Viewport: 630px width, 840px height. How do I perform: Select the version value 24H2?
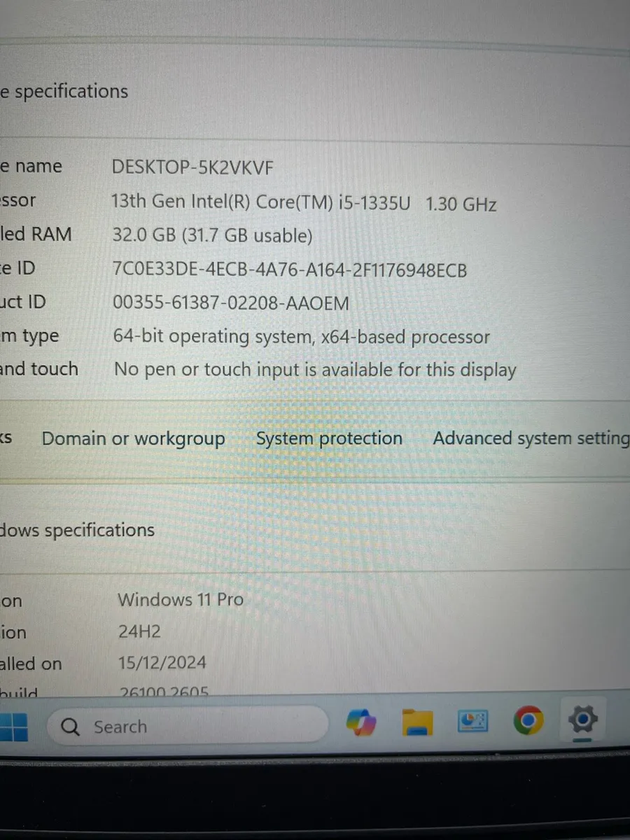point(139,632)
